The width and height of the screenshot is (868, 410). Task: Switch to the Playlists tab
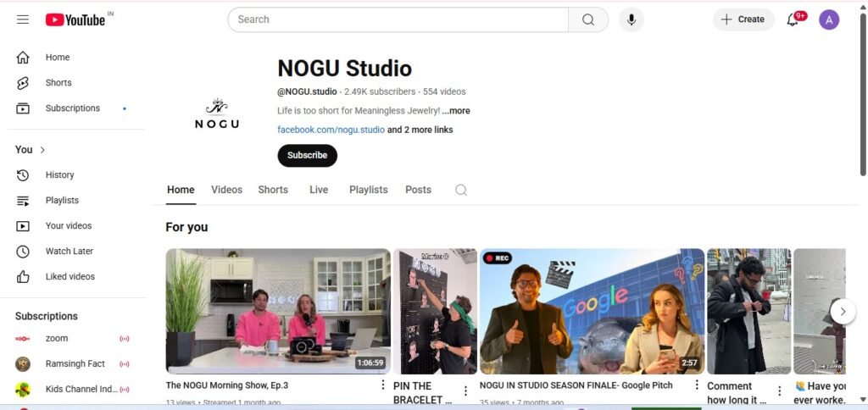click(x=369, y=190)
